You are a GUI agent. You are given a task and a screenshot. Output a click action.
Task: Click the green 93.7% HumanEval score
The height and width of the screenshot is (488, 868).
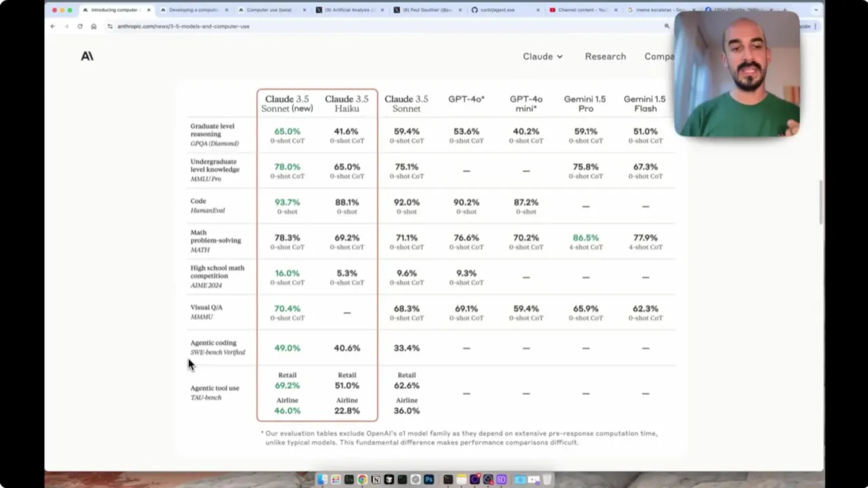(287, 202)
